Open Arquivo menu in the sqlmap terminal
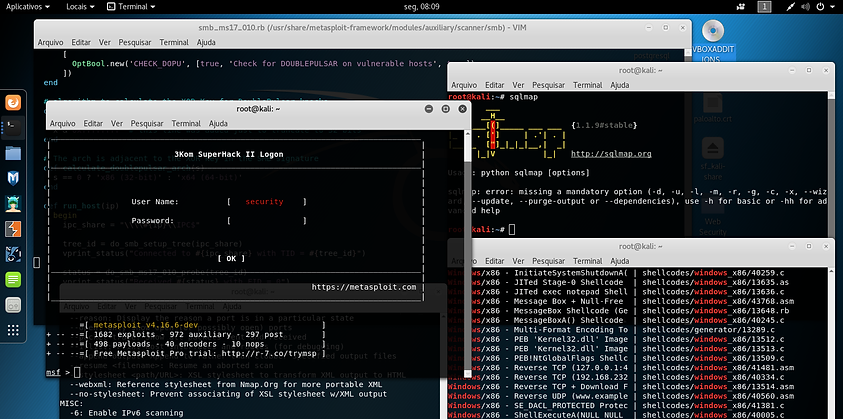Screen dimensions: 843x419 click(x=464, y=85)
